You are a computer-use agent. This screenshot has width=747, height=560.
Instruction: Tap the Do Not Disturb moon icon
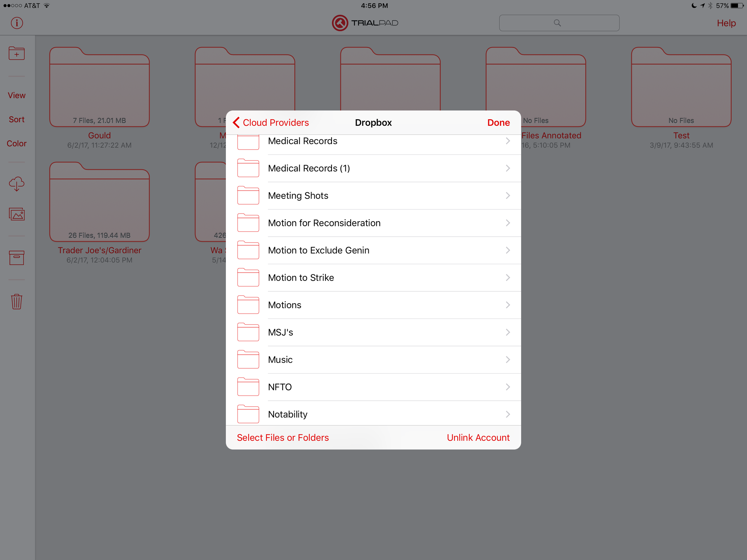(x=694, y=5)
